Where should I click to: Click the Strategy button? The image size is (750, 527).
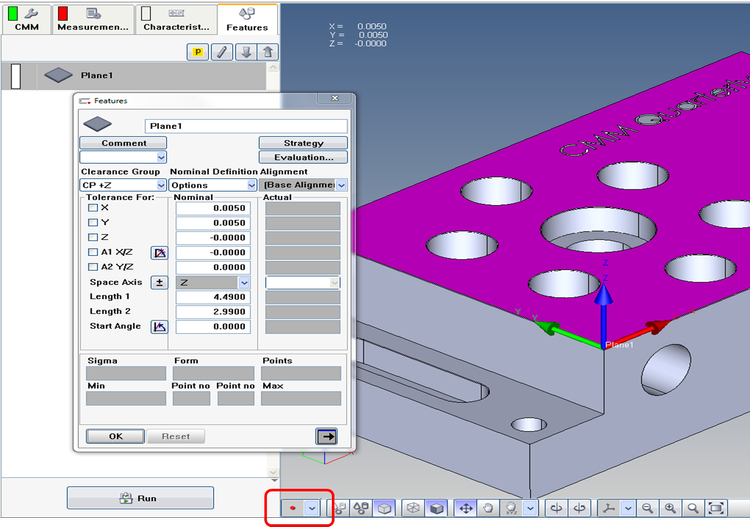pyautogui.click(x=303, y=143)
